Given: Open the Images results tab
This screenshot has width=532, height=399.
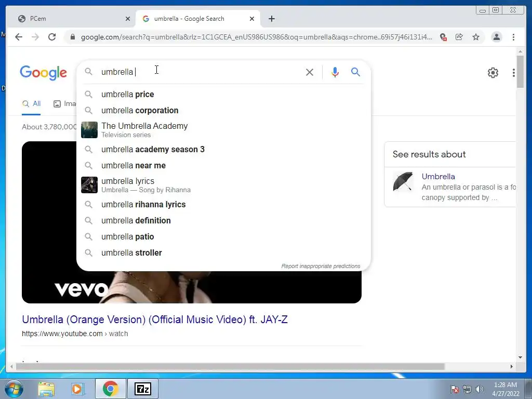Looking at the screenshot, I should (65, 104).
